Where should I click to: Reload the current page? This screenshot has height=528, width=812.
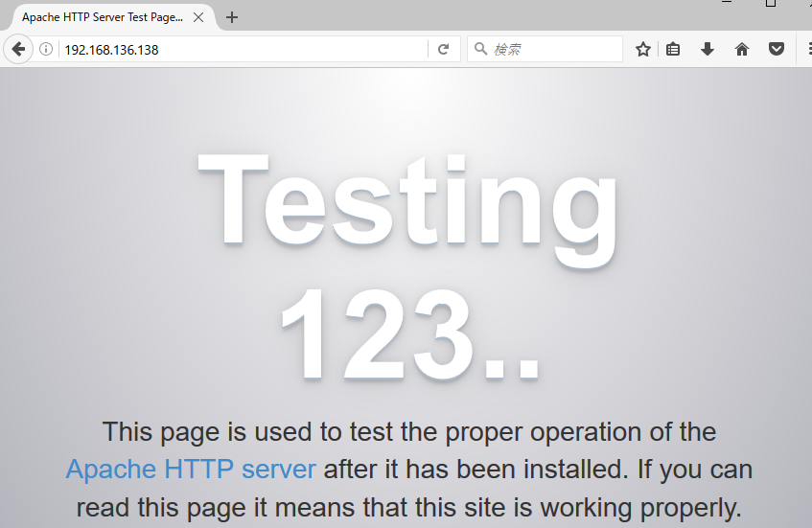[443, 50]
